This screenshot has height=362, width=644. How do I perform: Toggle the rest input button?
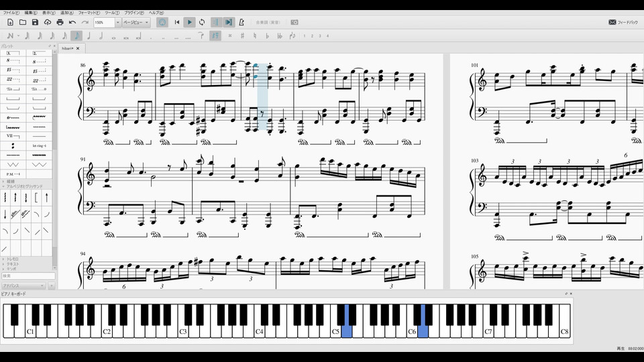(215, 36)
